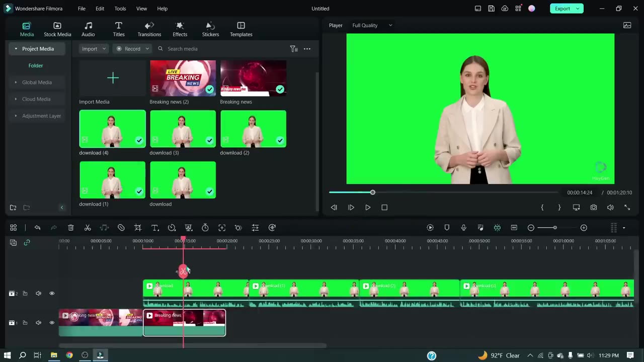The image size is (644, 362).
Task: Enter fullscreen preview mode
Action: tap(627, 207)
